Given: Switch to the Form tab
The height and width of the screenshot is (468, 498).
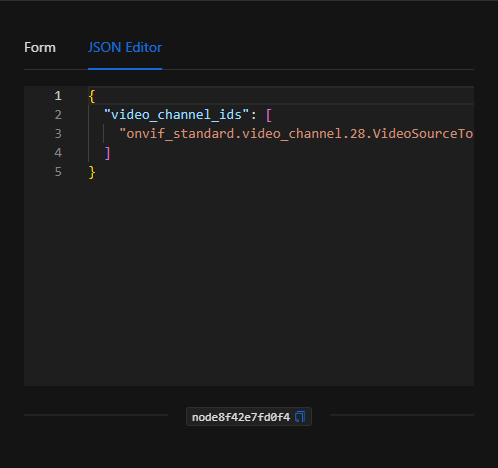Looking at the screenshot, I should click(x=40, y=48).
